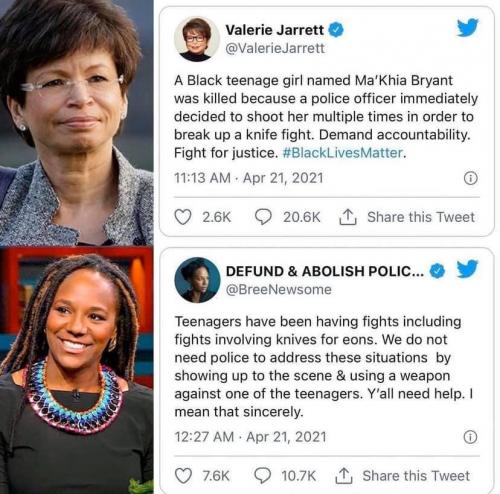Click share upload icon on the @BreeNewsome tweet
This screenshot has width=500, height=494.
pyautogui.click(x=344, y=476)
